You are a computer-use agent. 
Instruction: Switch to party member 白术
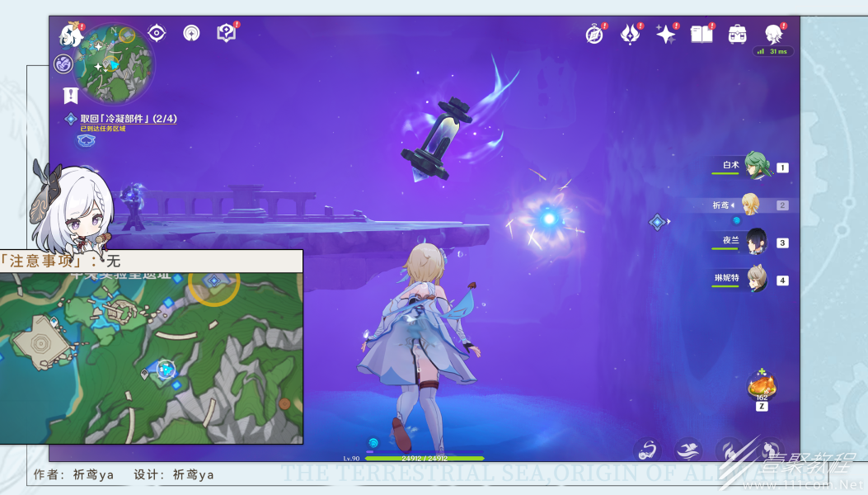[x=756, y=166]
